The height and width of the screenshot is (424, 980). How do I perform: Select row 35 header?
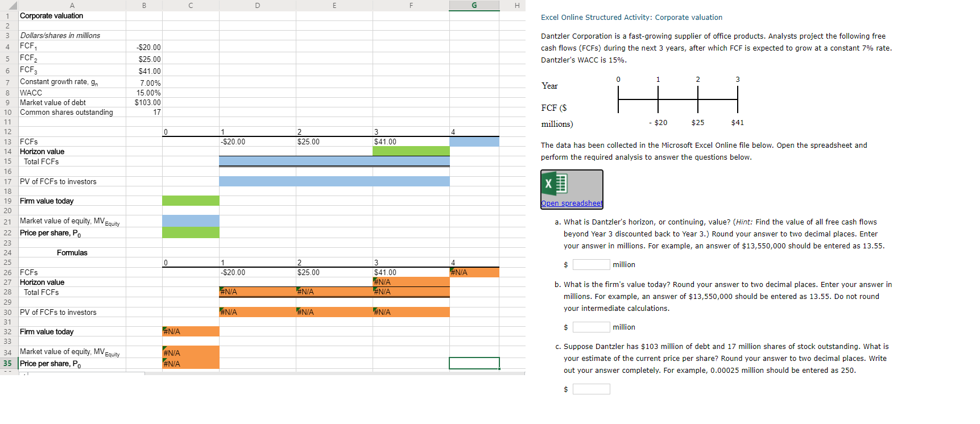pyautogui.click(x=9, y=363)
